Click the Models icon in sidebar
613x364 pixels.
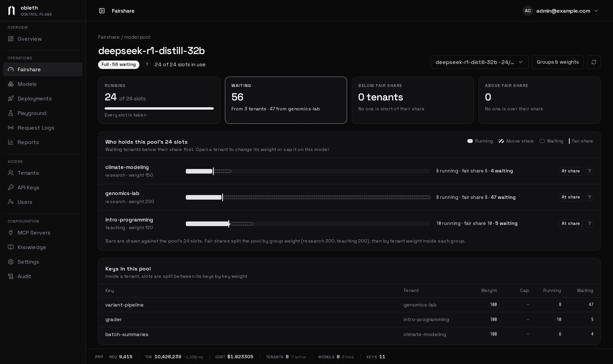[x=11, y=84]
